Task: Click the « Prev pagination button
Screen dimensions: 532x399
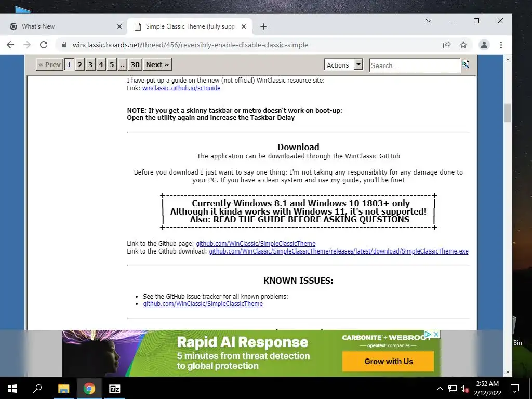Action: pos(49,64)
